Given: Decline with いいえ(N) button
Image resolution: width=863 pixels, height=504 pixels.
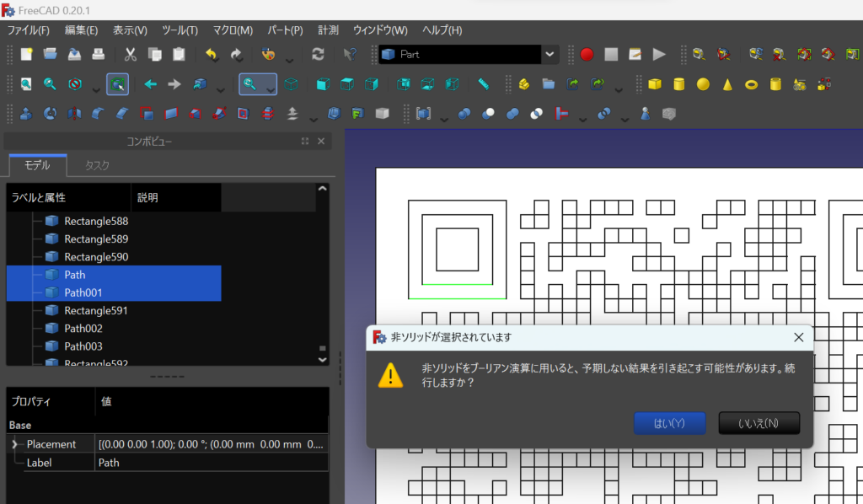Looking at the screenshot, I should click(x=758, y=423).
